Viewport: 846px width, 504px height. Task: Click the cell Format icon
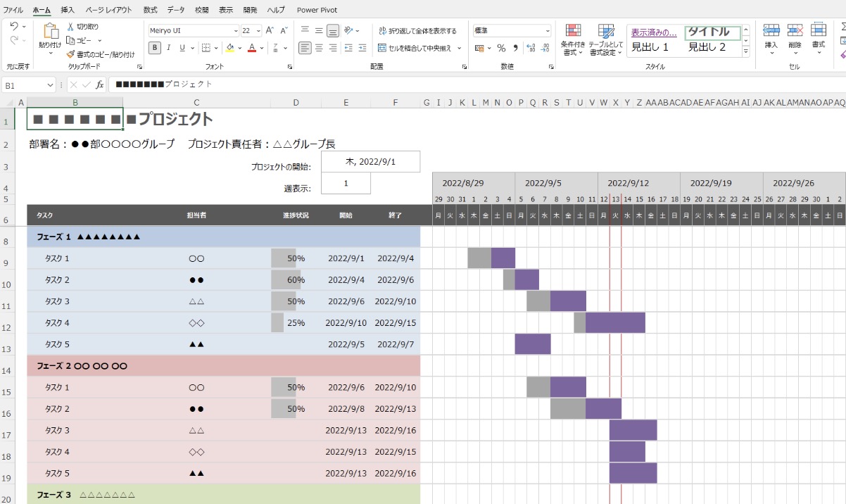pyautogui.click(x=819, y=30)
